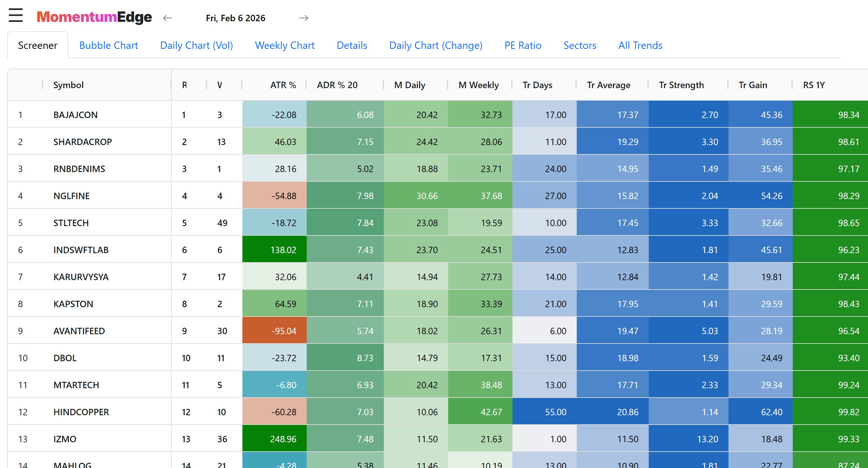This screenshot has width=868, height=468.
Task: Select the Details tab
Action: coord(351,45)
